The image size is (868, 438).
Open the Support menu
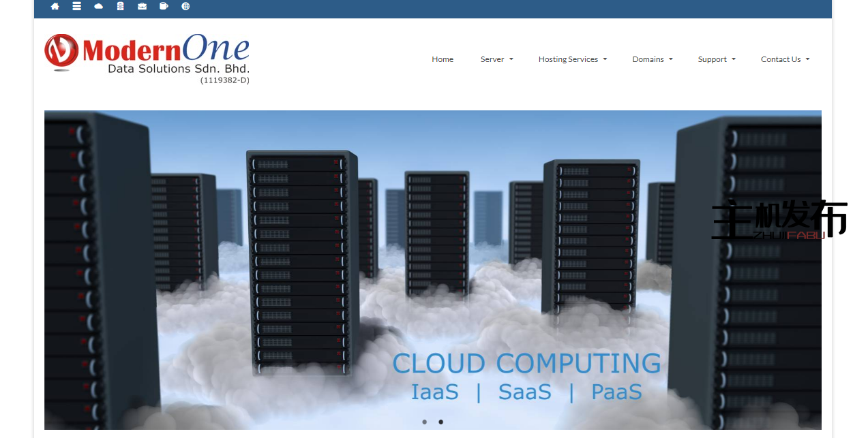[716, 59]
